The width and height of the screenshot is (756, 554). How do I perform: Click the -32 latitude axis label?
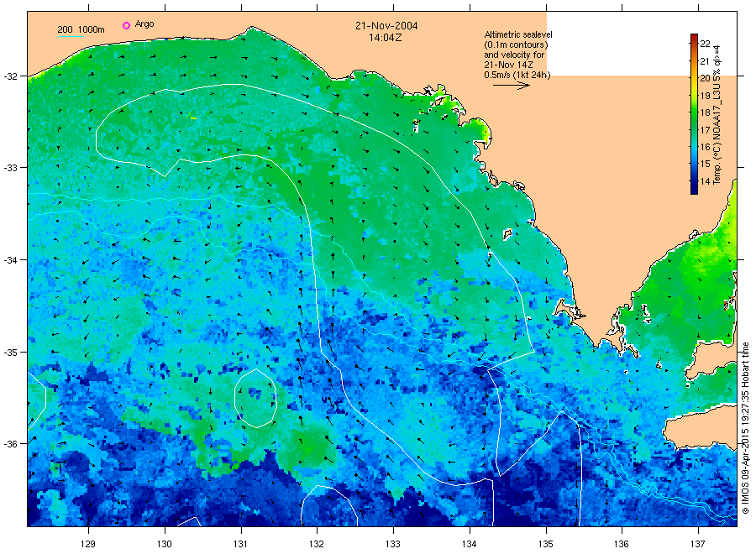[x=10, y=76]
